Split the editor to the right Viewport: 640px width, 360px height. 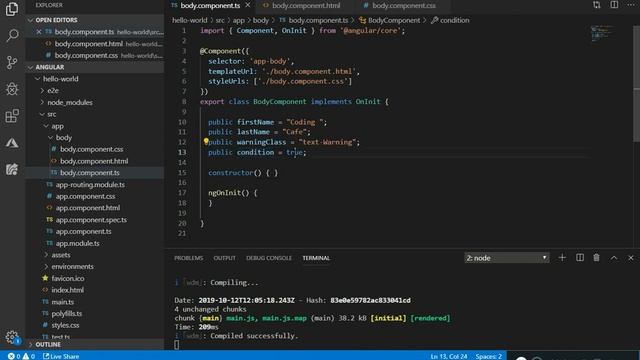[x=614, y=5]
